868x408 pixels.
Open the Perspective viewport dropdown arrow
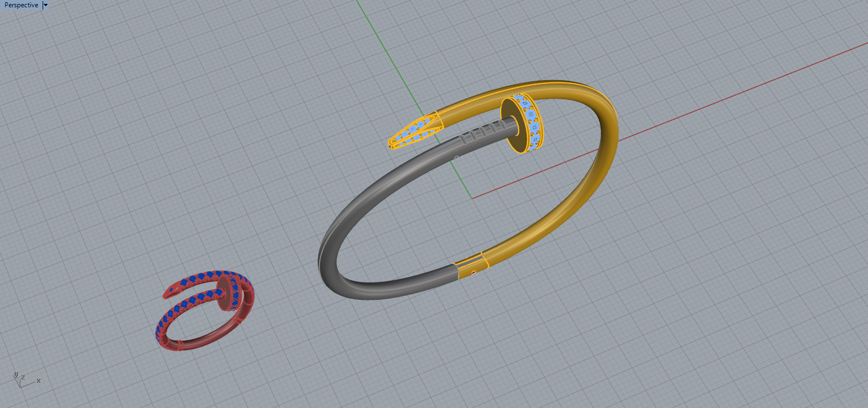46,5
